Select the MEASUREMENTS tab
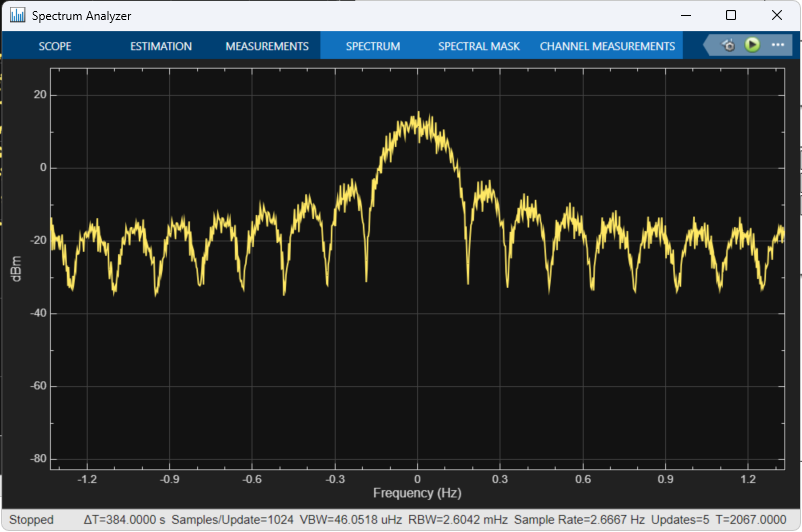The width and height of the screenshot is (802, 532). point(267,46)
